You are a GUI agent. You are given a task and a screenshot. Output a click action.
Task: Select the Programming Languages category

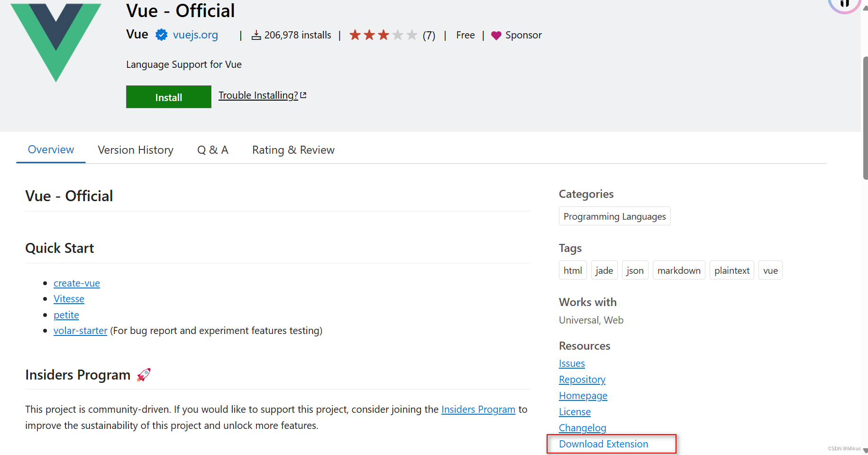(x=614, y=216)
